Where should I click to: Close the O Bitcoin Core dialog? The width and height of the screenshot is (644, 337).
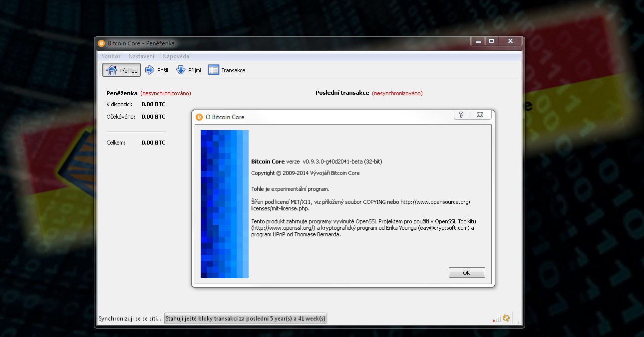(x=480, y=115)
